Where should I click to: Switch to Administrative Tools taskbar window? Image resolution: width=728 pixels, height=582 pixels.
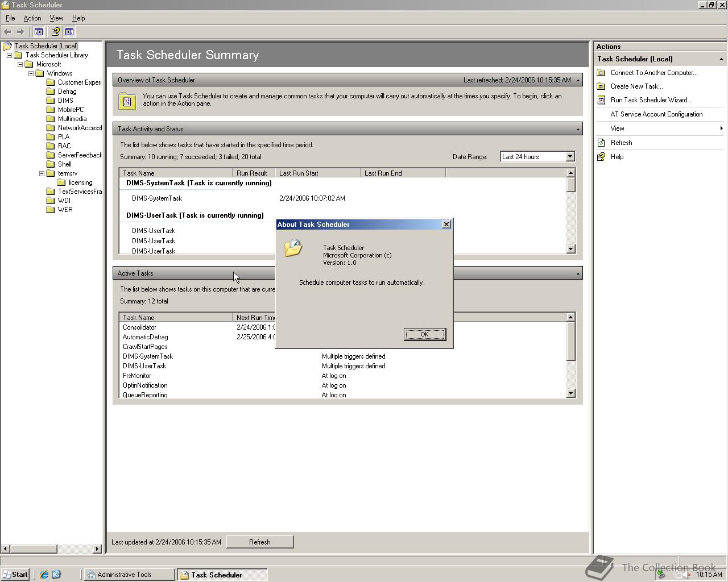[130, 575]
